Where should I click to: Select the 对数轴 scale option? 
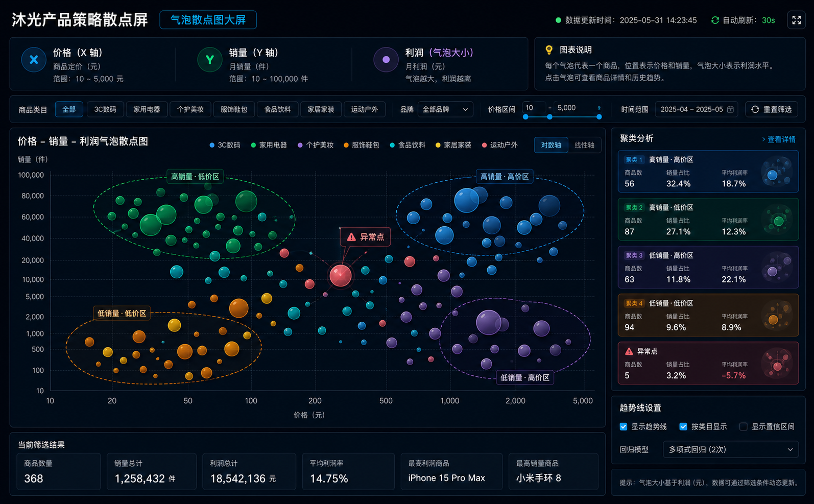pyautogui.click(x=551, y=145)
